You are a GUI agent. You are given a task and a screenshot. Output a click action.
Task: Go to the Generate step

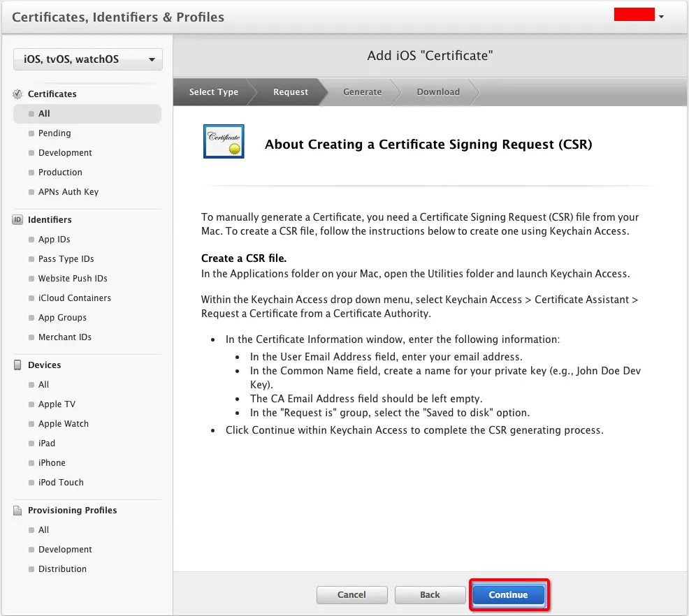(x=363, y=91)
